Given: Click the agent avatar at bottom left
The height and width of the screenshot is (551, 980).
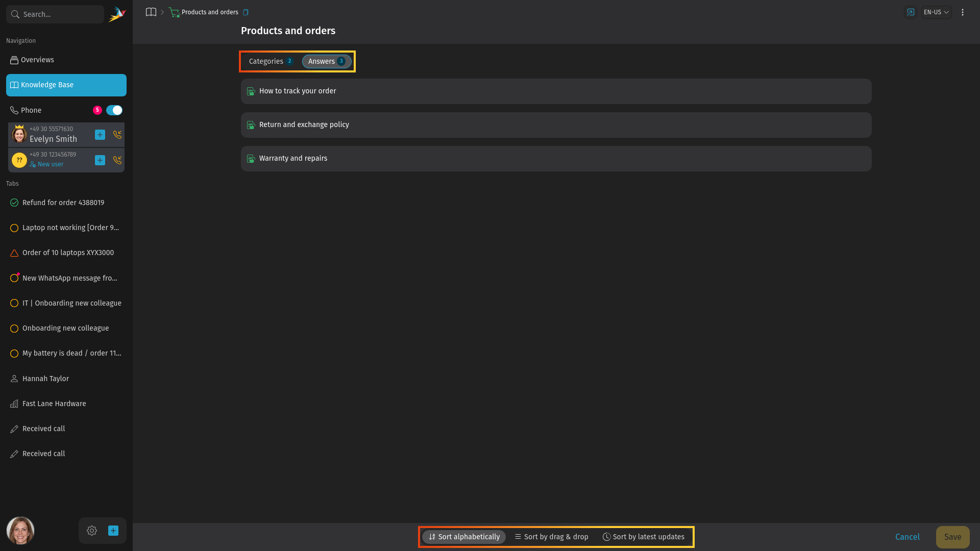Looking at the screenshot, I should pyautogui.click(x=20, y=531).
